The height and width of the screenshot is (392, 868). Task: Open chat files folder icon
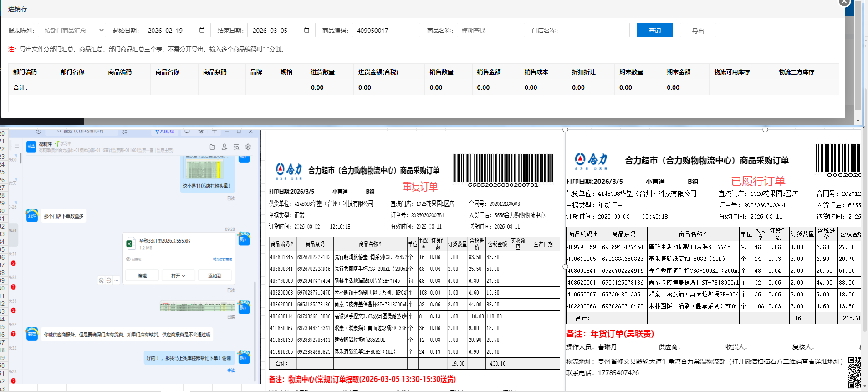[212, 147]
